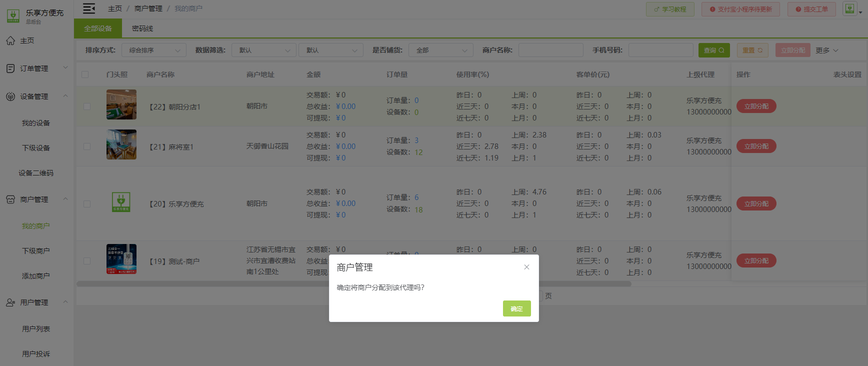Screen dimensions: 868x366
Task: Click 立即分配 for 测试-商户
Action: point(756,261)
